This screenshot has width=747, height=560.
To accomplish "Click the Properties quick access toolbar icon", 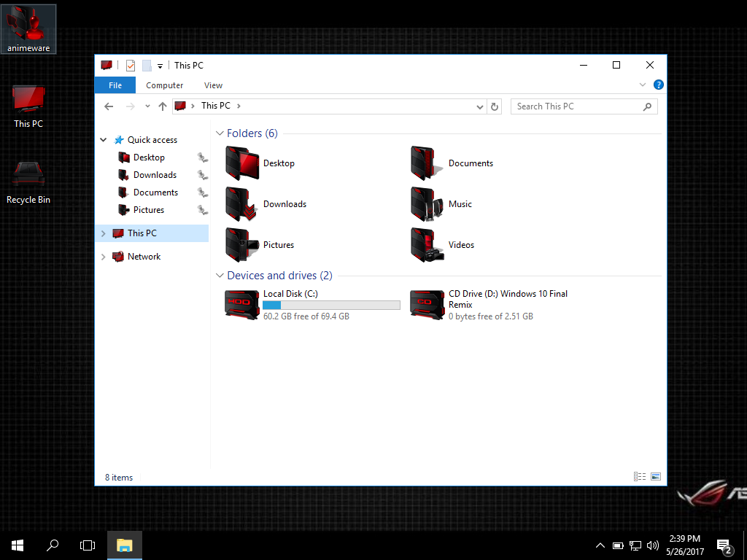I will (x=131, y=66).
